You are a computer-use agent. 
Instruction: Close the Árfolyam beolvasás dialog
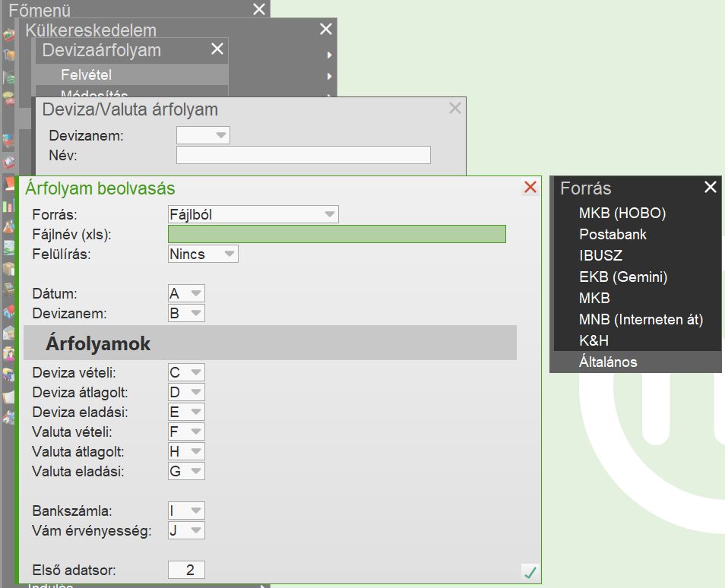pos(530,188)
